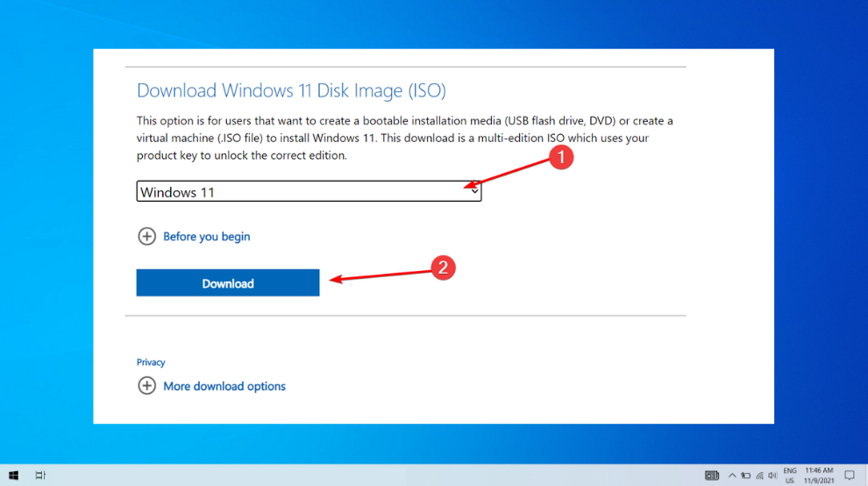Open the Wi-Fi network flyout

[759, 475]
